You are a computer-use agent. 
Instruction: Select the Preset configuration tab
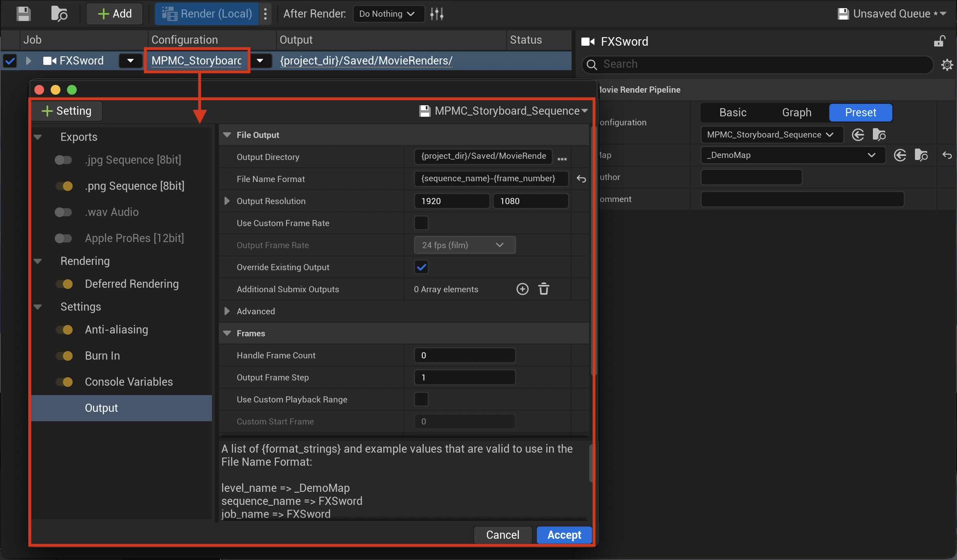861,113
